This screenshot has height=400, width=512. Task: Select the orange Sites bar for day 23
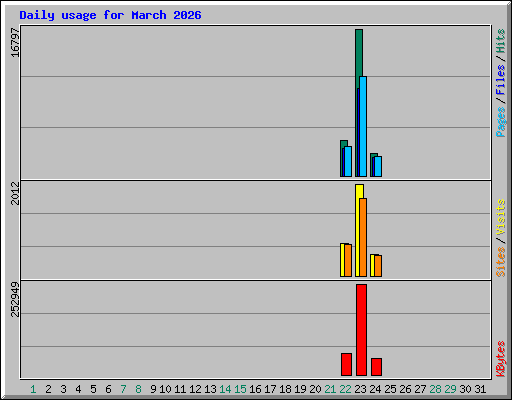363,237
